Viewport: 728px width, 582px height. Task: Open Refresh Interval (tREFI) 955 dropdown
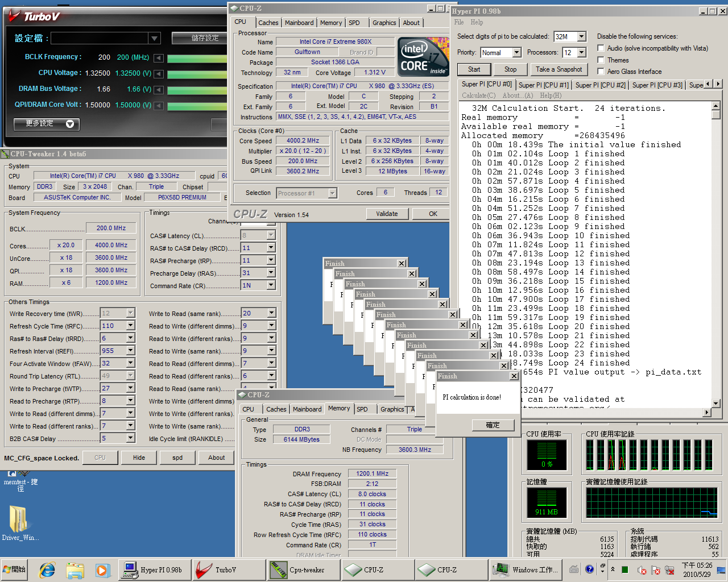[131, 351]
